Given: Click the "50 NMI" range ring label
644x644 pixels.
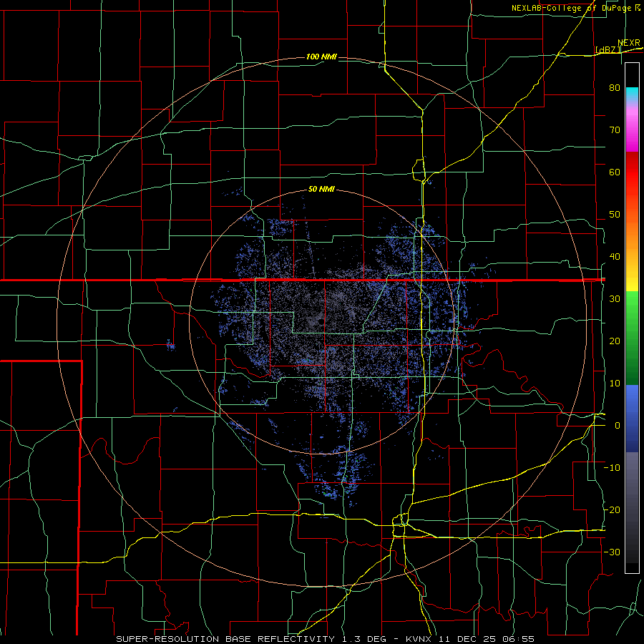Looking at the screenshot, I should pyautogui.click(x=321, y=190).
